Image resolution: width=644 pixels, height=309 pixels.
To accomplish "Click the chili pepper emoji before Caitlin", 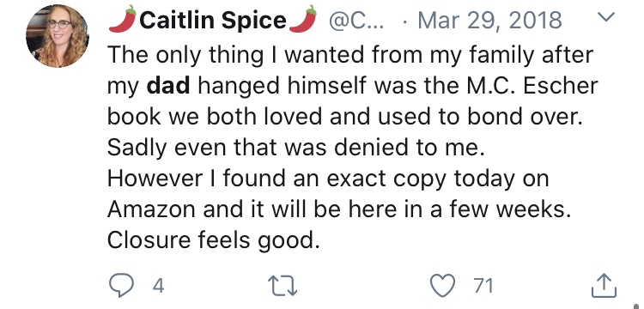I will 123,19.
